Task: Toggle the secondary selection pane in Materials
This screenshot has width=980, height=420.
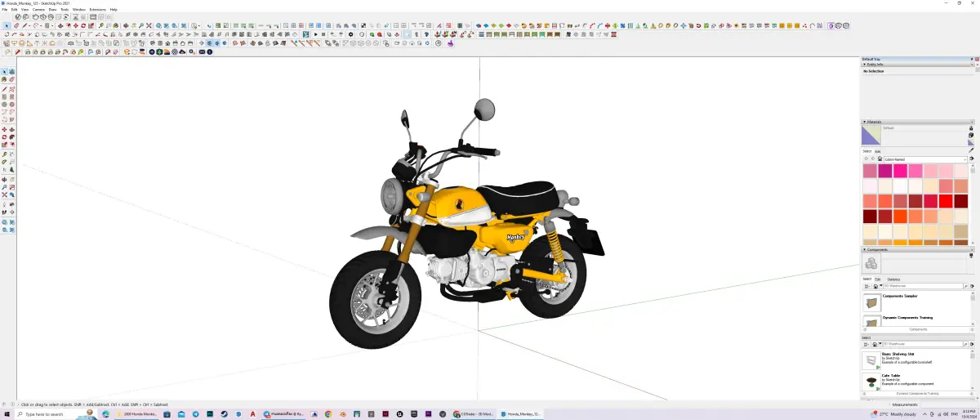Action: (971, 127)
